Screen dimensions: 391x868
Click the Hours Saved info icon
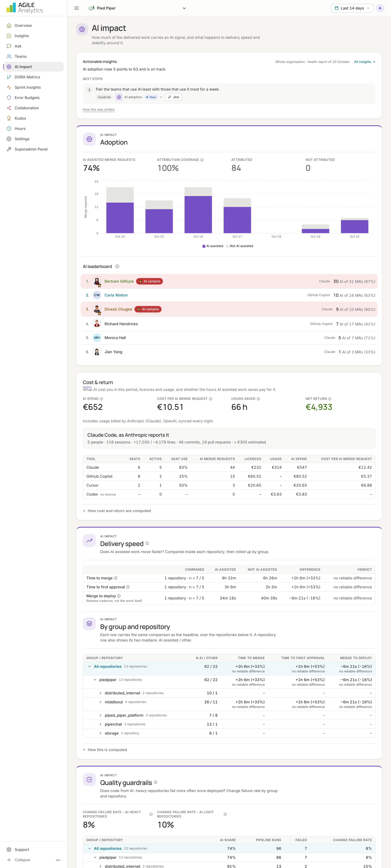coord(258,399)
